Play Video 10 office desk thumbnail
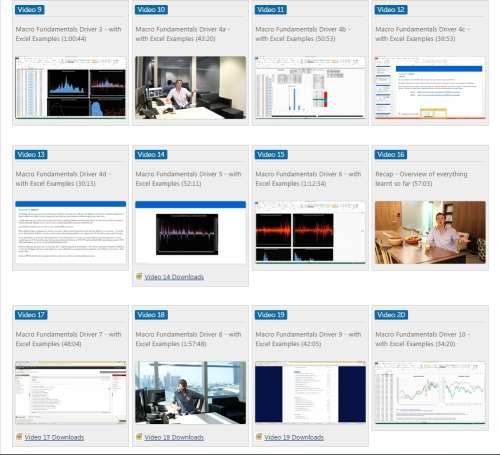The image size is (500, 455). tap(190, 88)
